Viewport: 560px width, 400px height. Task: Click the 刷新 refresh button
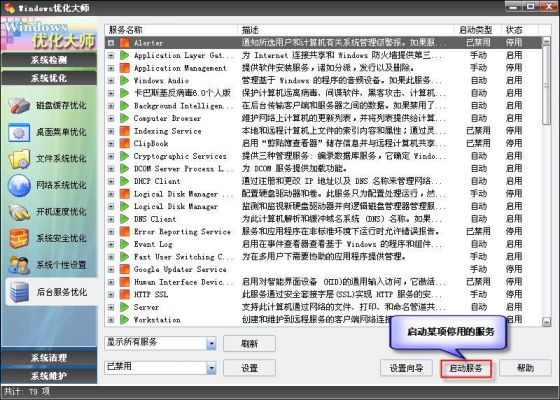point(249,344)
